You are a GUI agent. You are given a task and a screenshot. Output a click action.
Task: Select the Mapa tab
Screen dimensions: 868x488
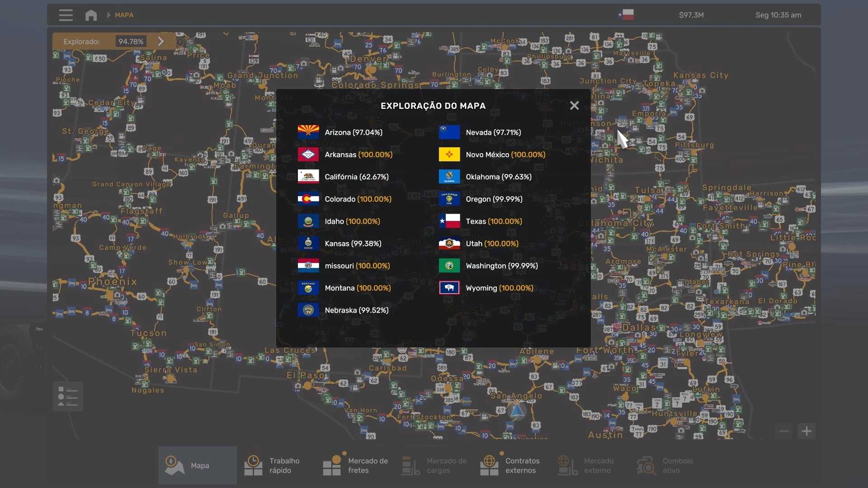click(x=197, y=465)
